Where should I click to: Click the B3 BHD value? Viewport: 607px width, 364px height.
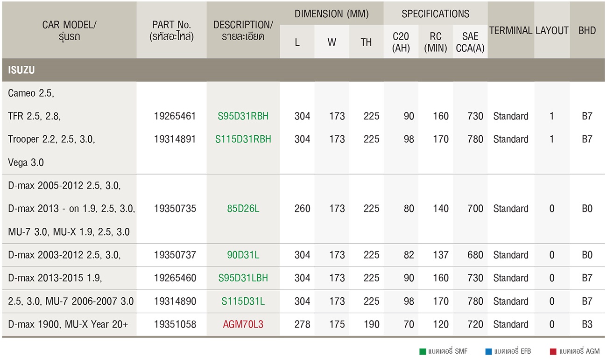coord(587,324)
